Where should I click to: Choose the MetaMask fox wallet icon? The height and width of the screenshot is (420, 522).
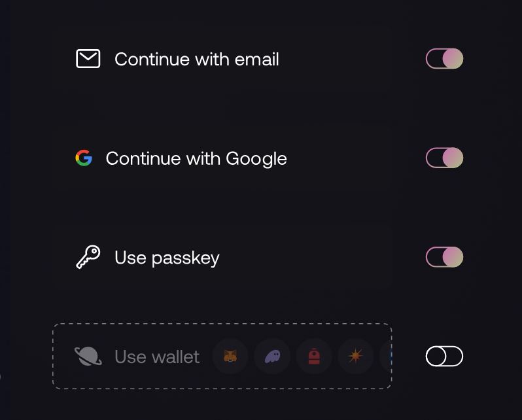pyautogui.click(x=230, y=357)
